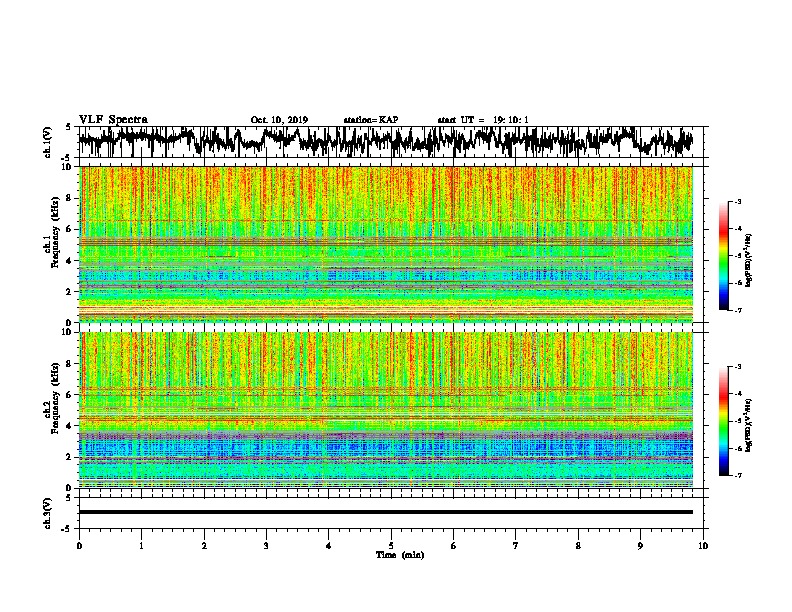This screenshot has width=792, height=612.
Task: Click the ch.1 waveform trace panel
Action: (x=390, y=142)
